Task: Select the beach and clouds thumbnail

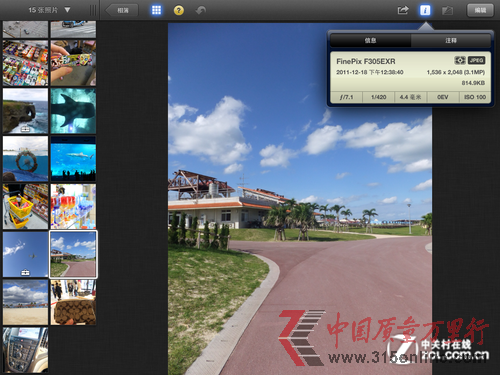Action: click(x=25, y=302)
